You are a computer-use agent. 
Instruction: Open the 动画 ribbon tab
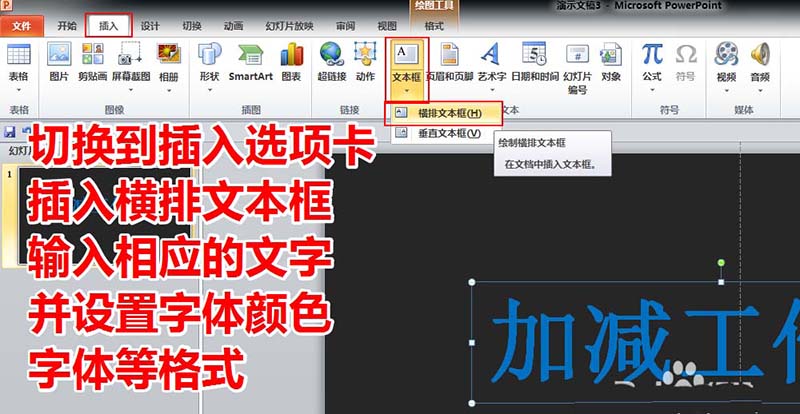(233, 26)
